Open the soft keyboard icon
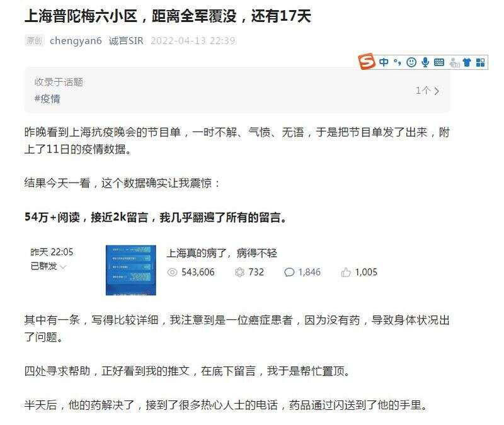The height and width of the screenshot is (425, 504). tap(439, 62)
